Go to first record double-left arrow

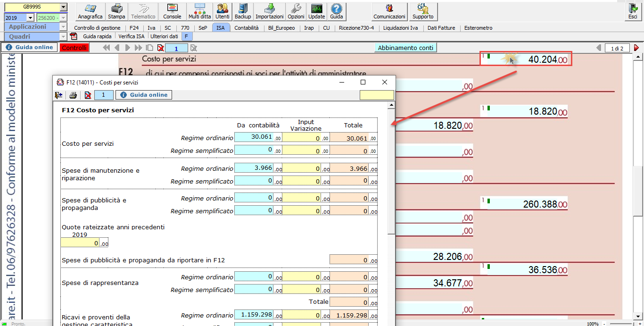pyautogui.click(x=106, y=48)
